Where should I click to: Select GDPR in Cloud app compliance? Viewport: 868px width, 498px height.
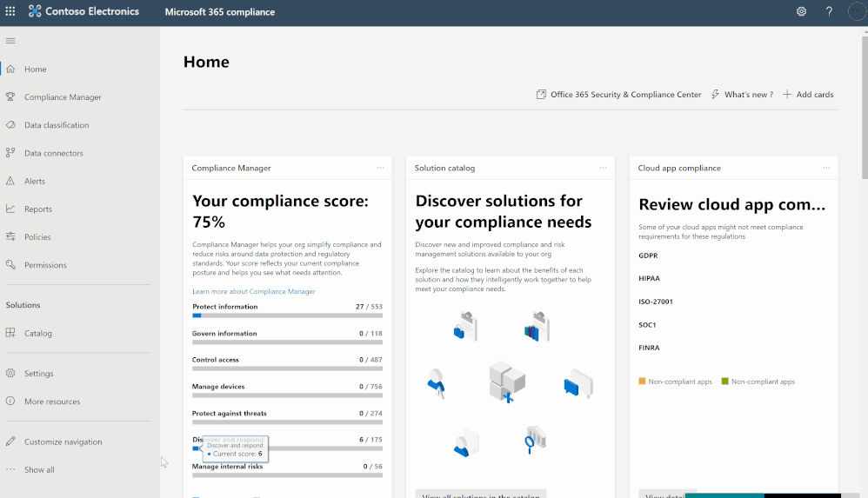click(x=648, y=256)
